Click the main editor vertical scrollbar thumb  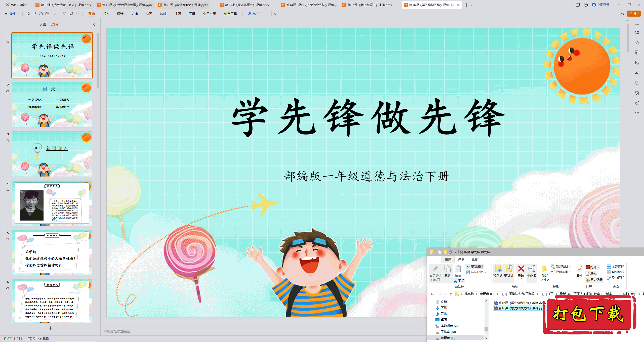pos(628,38)
